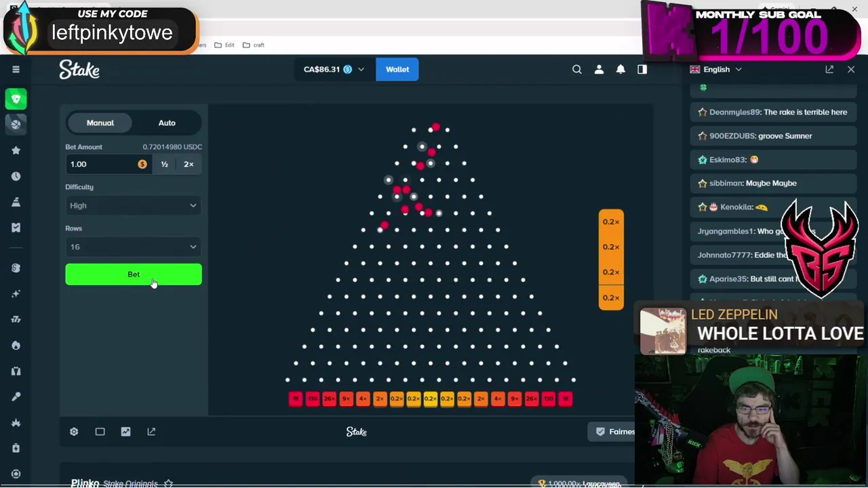Enable theatre mode rectangle icon
Screen dimensions: 868x488
(x=100, y=432)
